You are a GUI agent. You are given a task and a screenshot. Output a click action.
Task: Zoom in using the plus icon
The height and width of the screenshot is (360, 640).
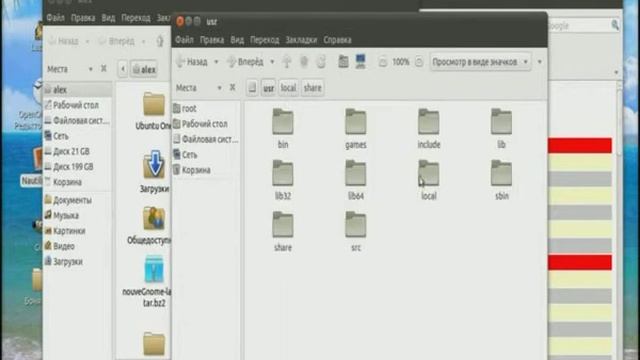(x=419, y=62)
